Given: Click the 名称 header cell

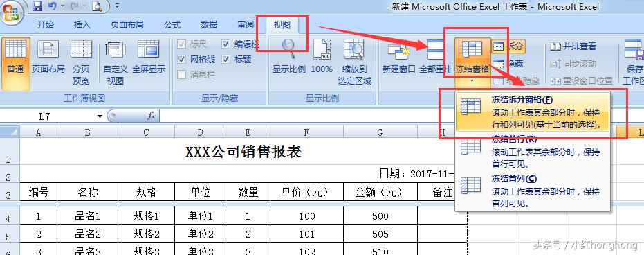Looking at the screenshot, I should pyautogui.click(x=87, y=192).
